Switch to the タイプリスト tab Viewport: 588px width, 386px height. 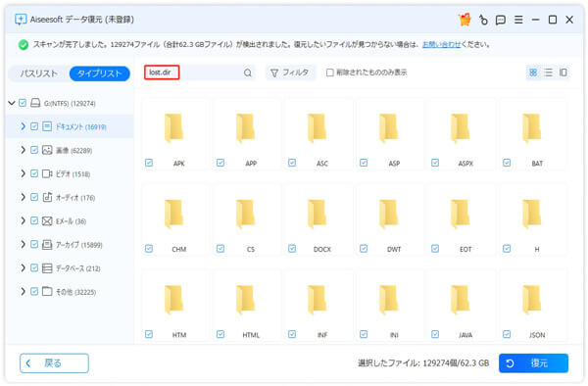click(x=99, y=73)
